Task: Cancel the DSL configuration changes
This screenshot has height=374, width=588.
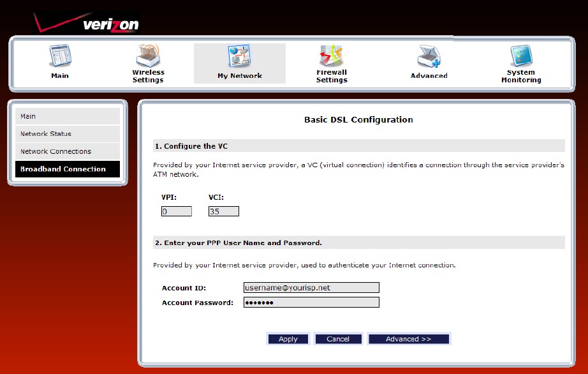Action: (x=338, y=338)
